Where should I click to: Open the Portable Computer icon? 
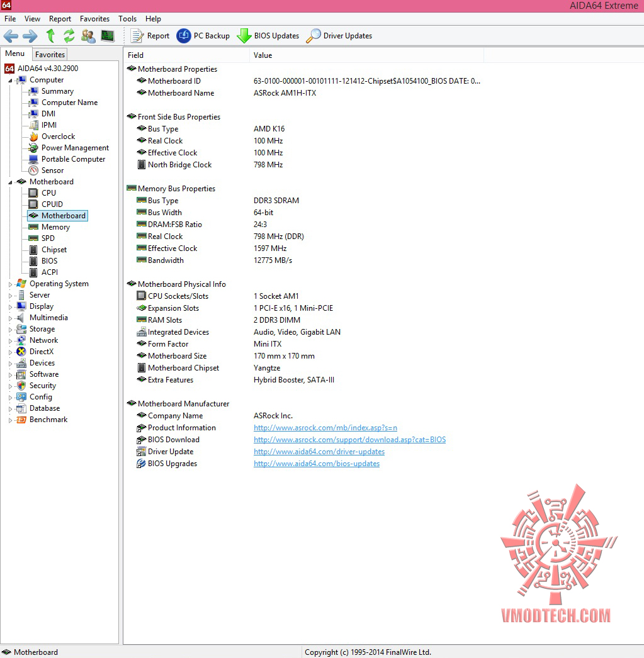33,159
